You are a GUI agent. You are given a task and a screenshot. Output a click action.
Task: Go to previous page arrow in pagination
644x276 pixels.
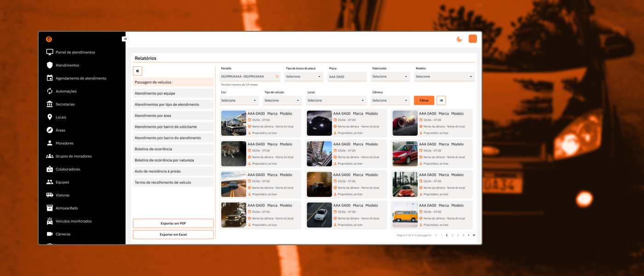442,235
